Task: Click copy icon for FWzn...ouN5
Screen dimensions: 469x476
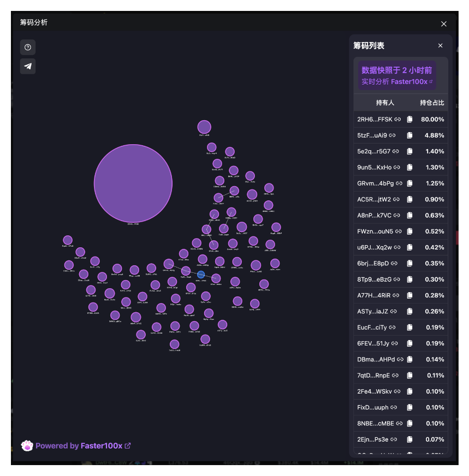Action: tap(409, 231)
